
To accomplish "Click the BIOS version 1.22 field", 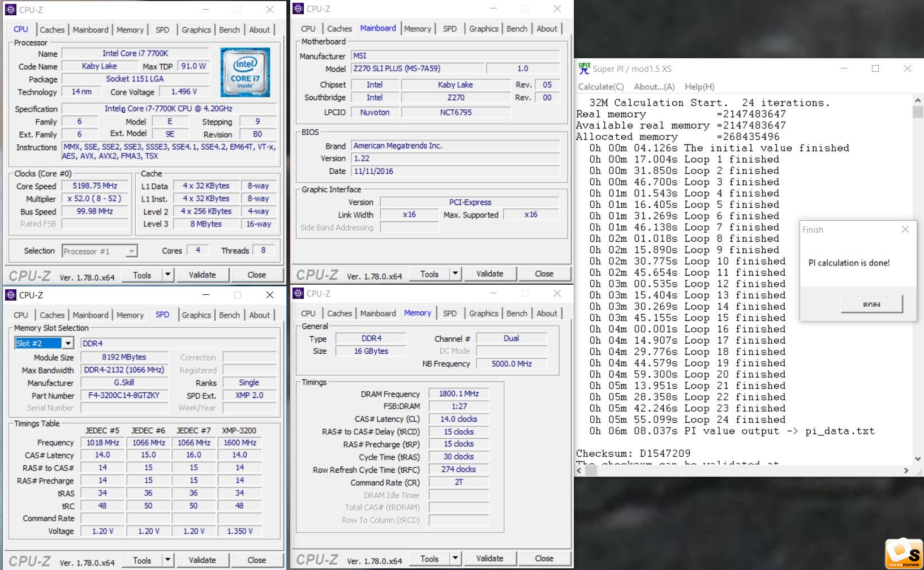I will point(455,158).
